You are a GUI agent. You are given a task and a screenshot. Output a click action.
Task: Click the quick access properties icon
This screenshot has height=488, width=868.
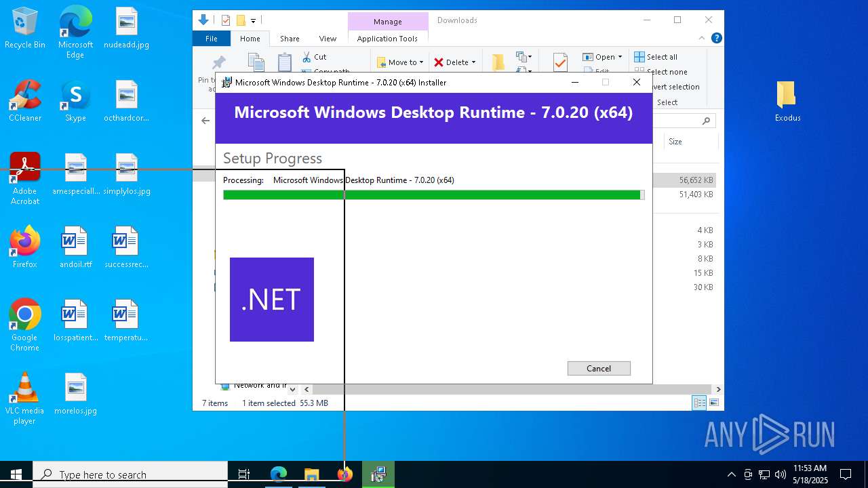[x=226, y=20]
